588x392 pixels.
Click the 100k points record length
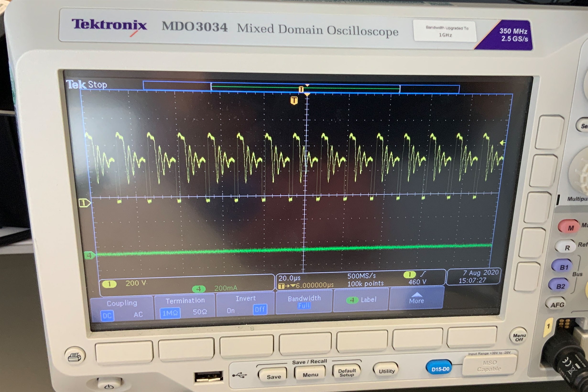(365, 283)
